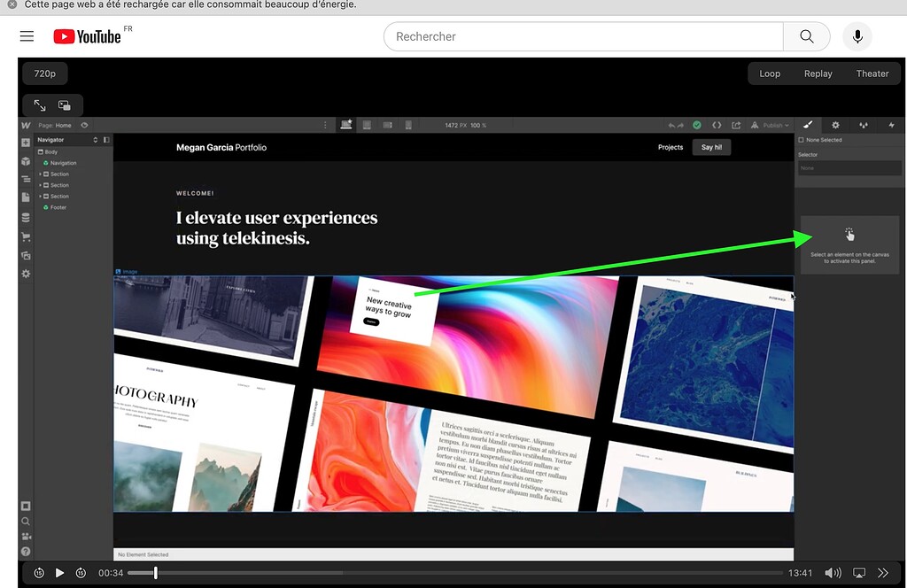Open the Add Elements panel

tap(26, 143)
